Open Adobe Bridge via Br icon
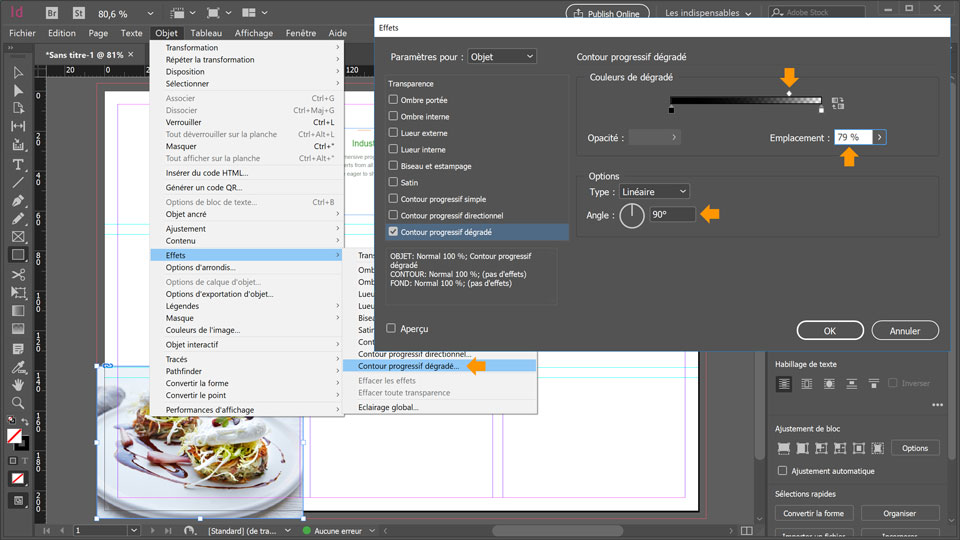The image size is (960, 540). 52,13
